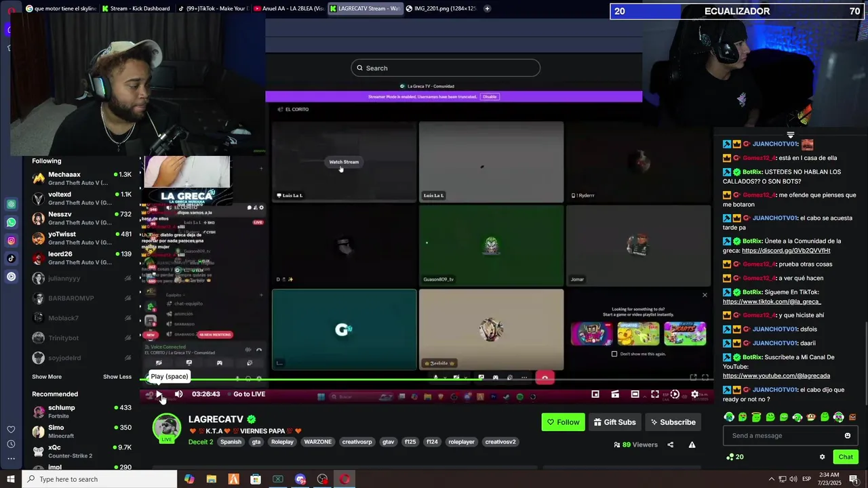Switch to the "que motor tiene el skyline" tab

pos(60,9)
